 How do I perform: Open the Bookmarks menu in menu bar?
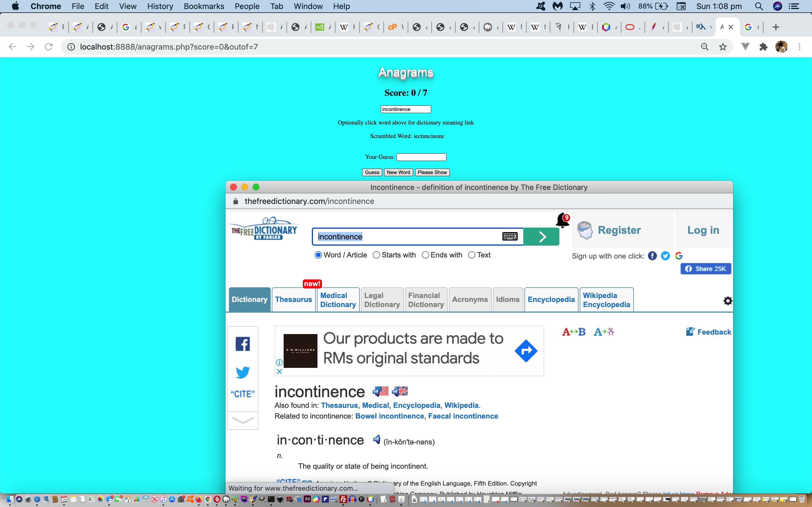[204, 6]
